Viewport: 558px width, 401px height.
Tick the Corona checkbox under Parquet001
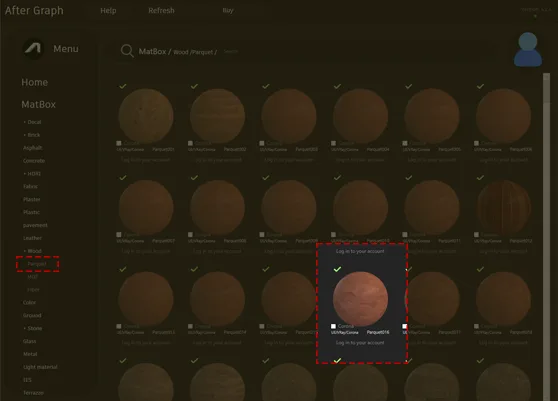point(119,143)
